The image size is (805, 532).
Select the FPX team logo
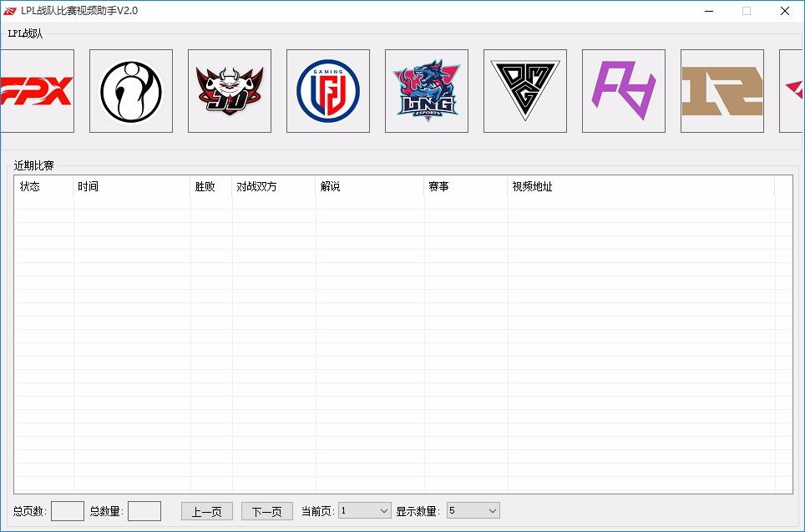click(37, 91)
